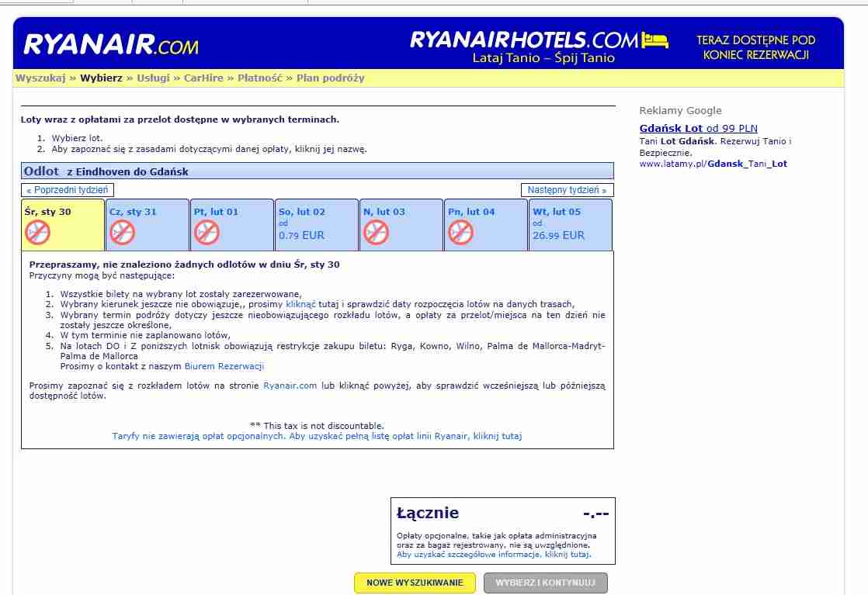Click the 'Przepraszamy, nie znaleziono żadnych odlotów' message
The image size is (868, 595).
coord(184,265)
